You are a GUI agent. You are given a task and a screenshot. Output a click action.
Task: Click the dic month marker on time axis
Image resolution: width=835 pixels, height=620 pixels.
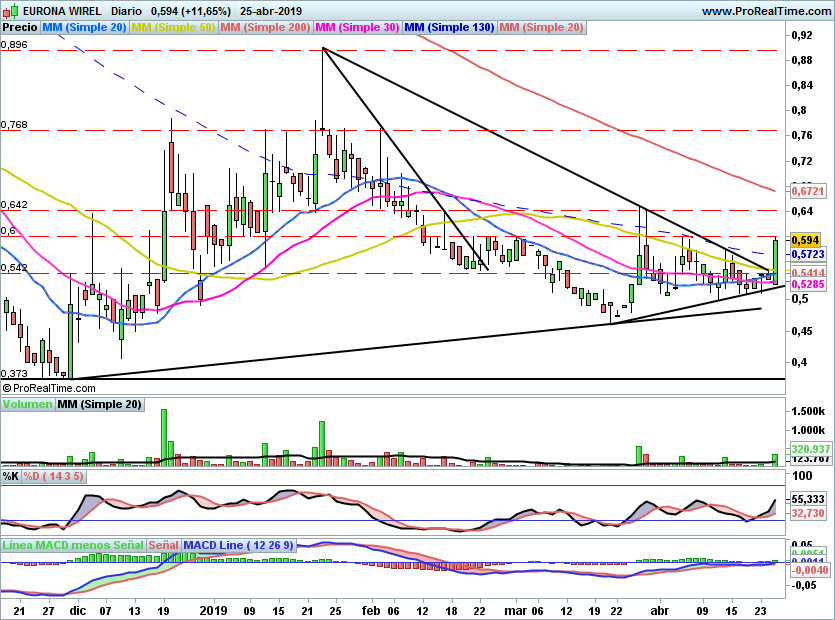(78, 611)
